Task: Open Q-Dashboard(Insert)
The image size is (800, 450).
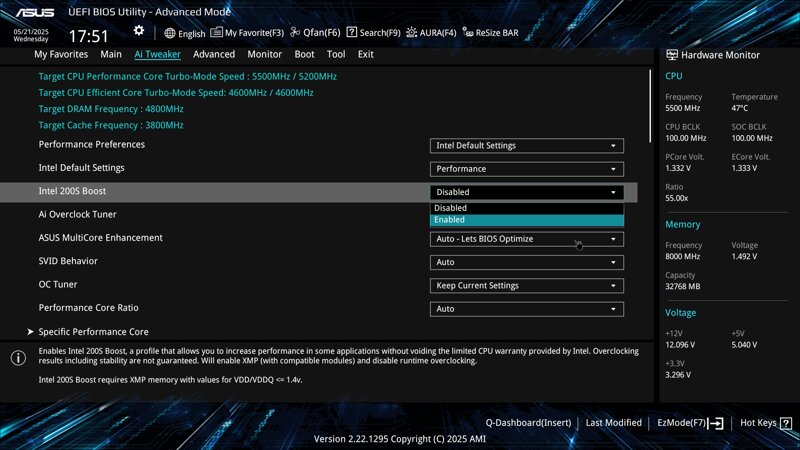Action: [528, 423]
